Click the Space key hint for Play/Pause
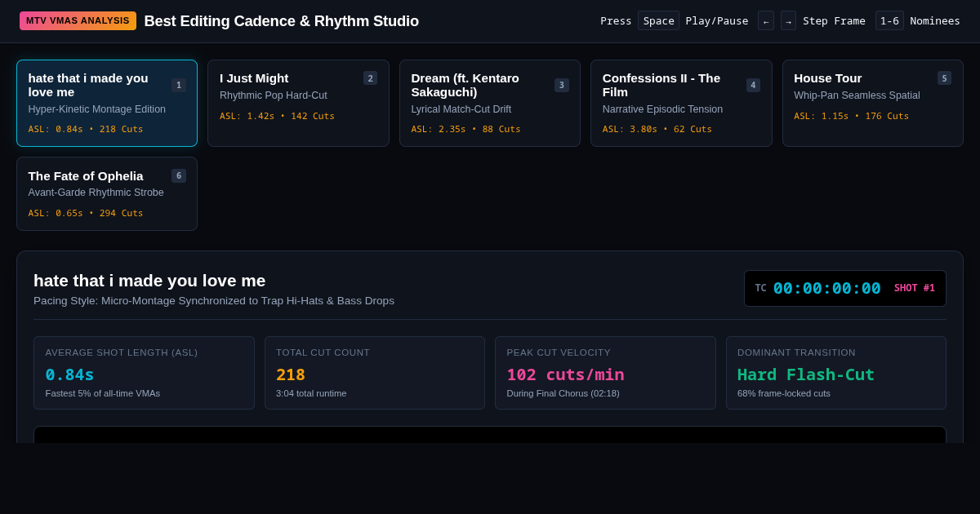The width and height of the screenshot is (980, 514). pyautogui.click(x=658, y=20)
